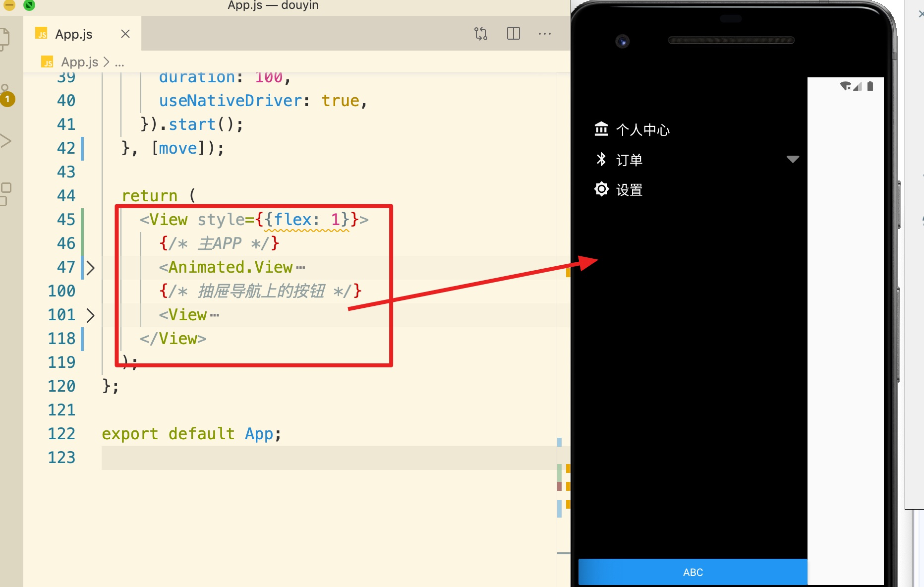Click the return keyword on line 44
The width and height of the screenshot is (924, 587).
pos(150,196)
